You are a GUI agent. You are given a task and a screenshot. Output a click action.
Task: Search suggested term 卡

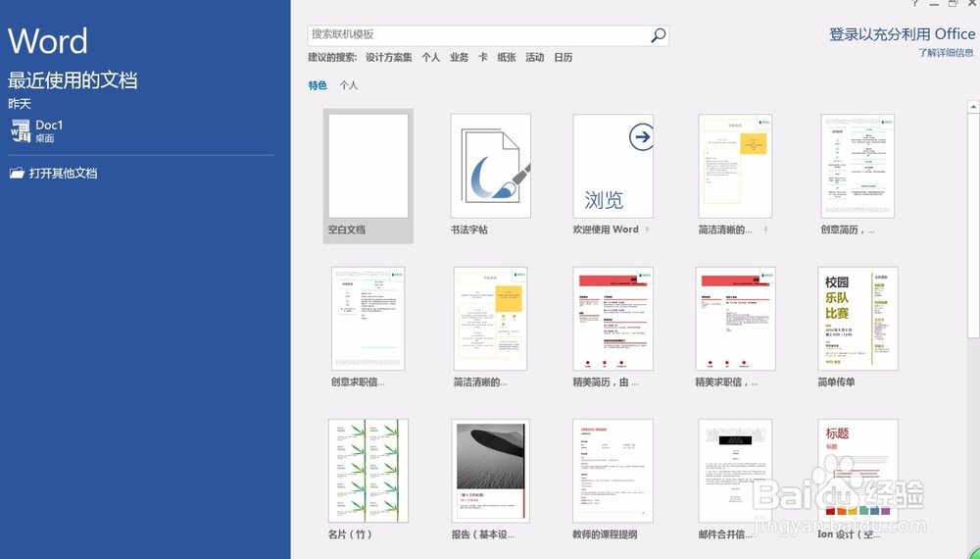[482, 58]
